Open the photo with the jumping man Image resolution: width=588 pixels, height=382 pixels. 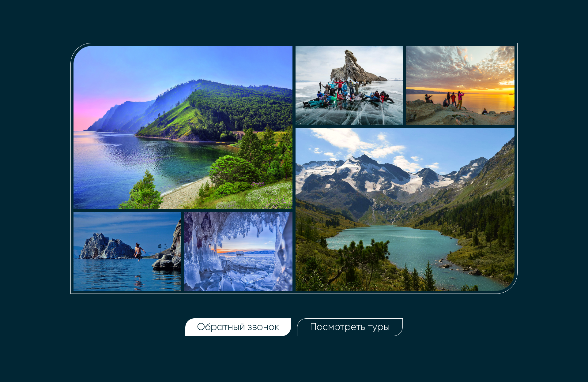127,251
